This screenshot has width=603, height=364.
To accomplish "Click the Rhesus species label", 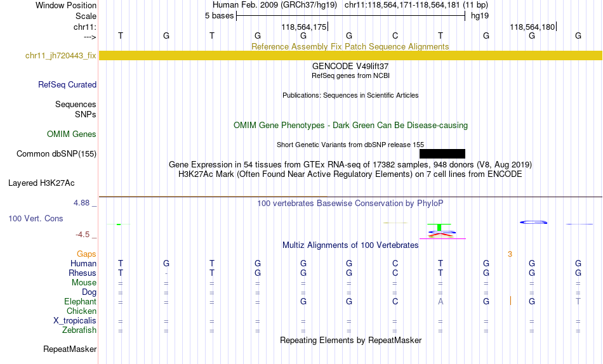I will pyautogui.click(x=83, y=273).
